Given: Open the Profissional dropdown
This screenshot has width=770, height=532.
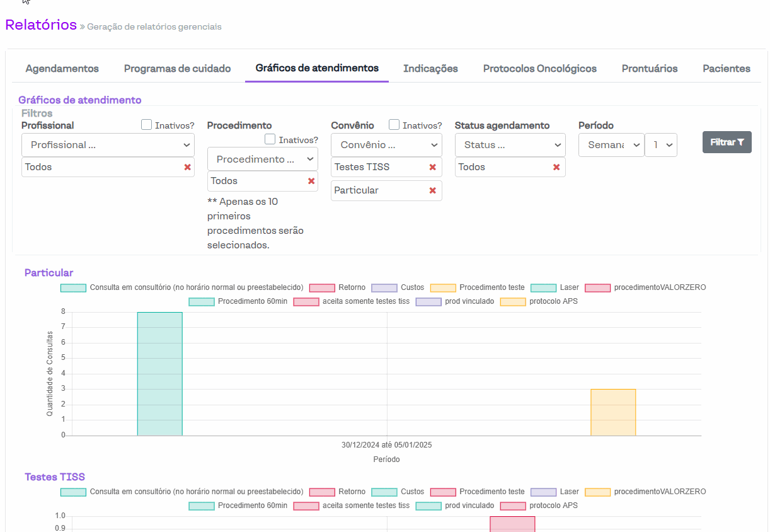Looking at the screenshot, I should [108, 145].
